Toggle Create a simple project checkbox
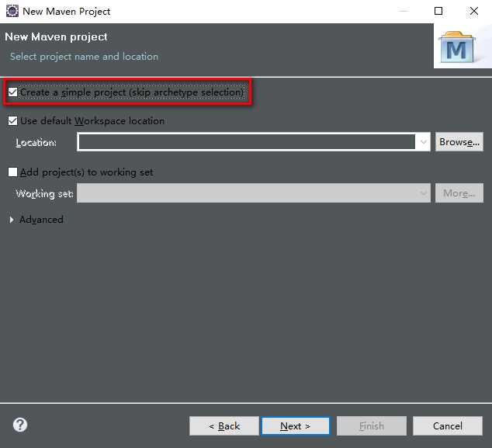Image resolution: width=492 pixels, height=448 pixels. pos(13,92)
